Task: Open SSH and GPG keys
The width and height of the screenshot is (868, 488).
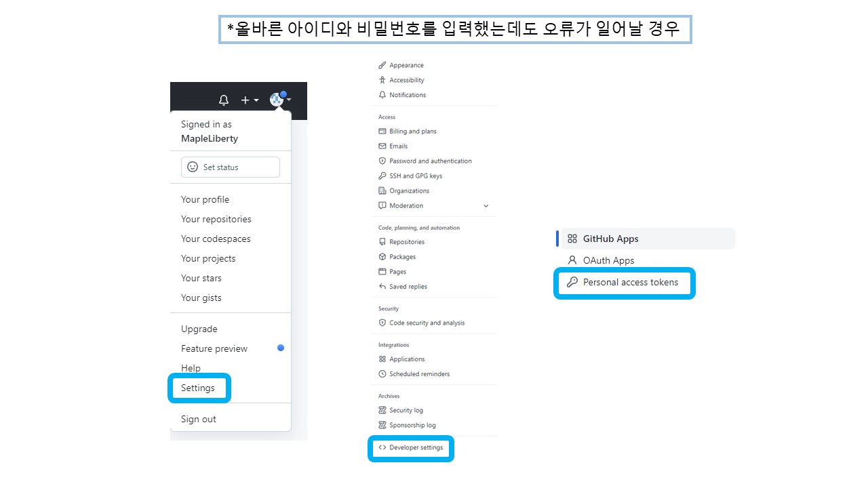Action: click(416, 176)
